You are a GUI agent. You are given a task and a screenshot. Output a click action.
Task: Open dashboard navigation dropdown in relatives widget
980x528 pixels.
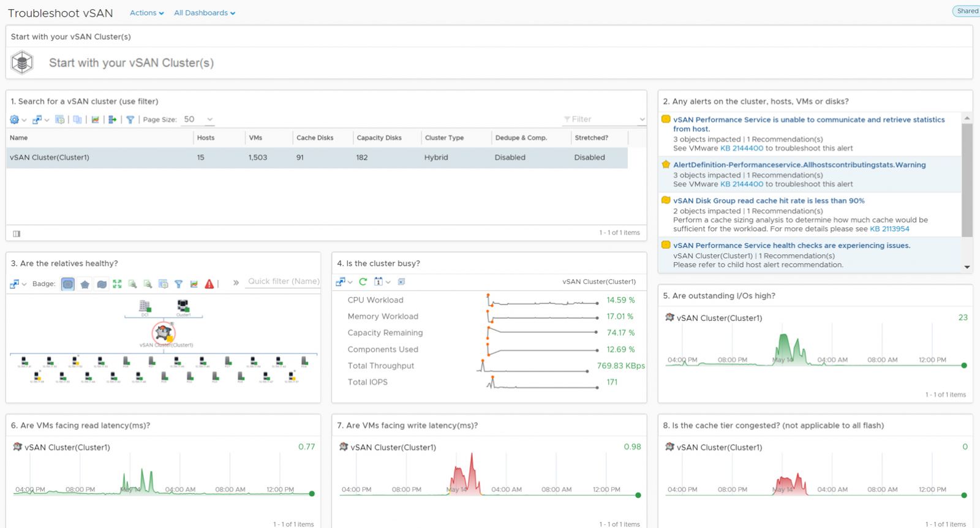coord(18,284)
